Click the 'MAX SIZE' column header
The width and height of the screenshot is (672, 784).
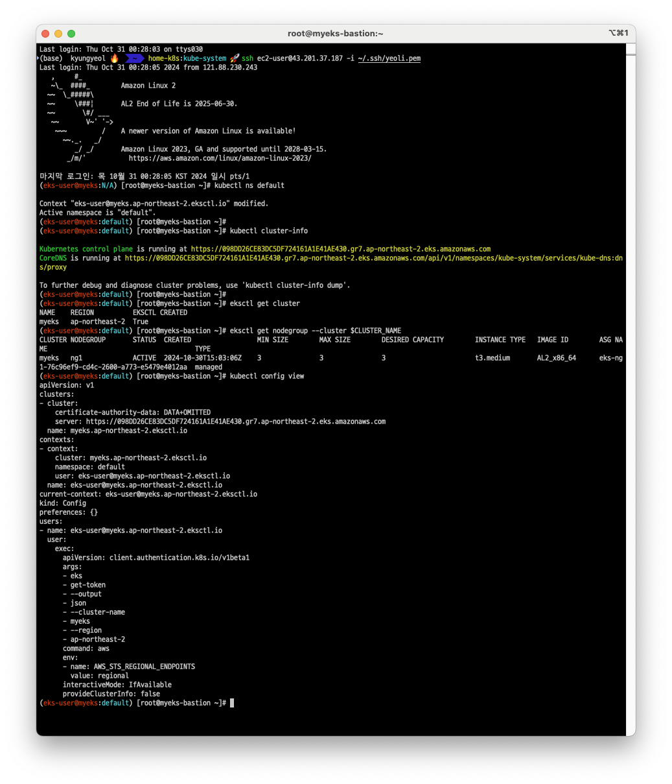tap(335, 340)
